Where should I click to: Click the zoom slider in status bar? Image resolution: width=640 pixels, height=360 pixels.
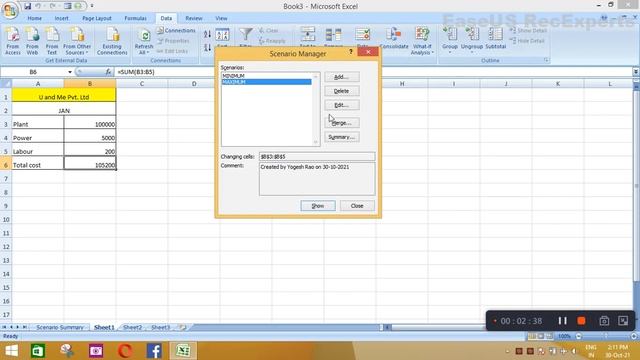click(606, 336)
